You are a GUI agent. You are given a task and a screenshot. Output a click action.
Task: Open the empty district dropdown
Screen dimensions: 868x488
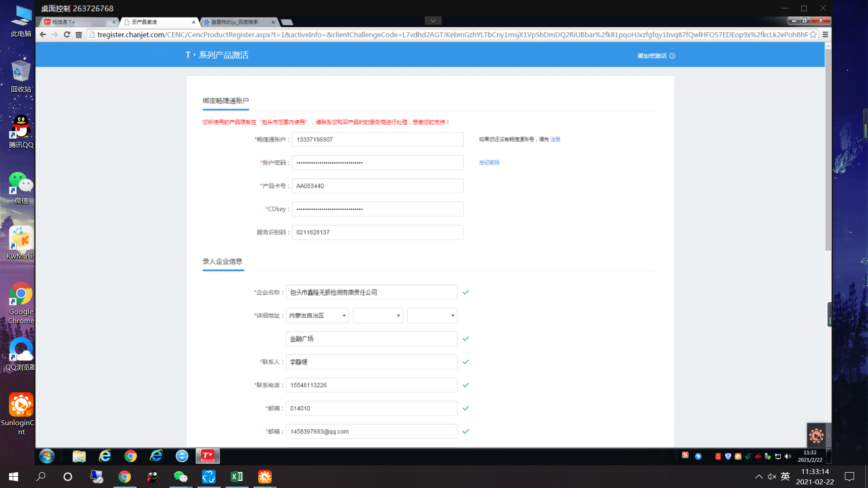[x=432, y=315]
